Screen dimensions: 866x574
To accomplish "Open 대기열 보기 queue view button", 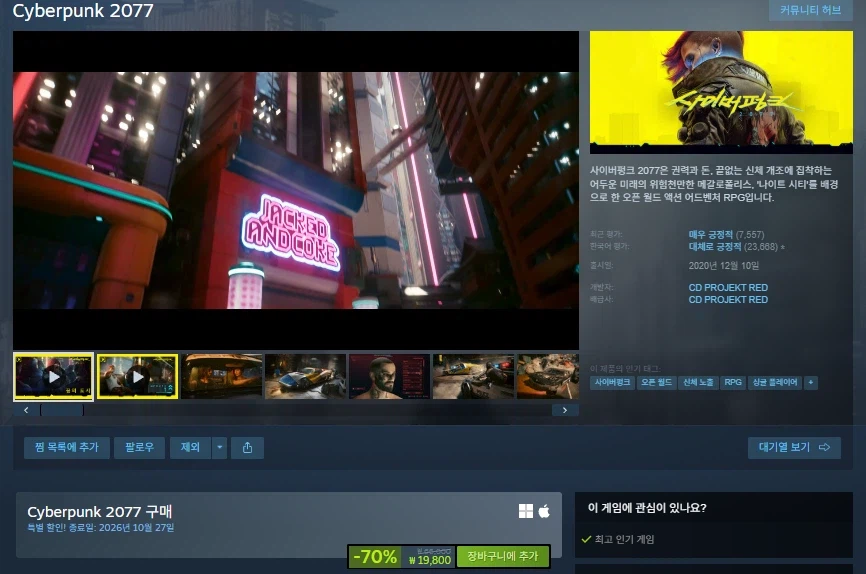I will [794, 447].
